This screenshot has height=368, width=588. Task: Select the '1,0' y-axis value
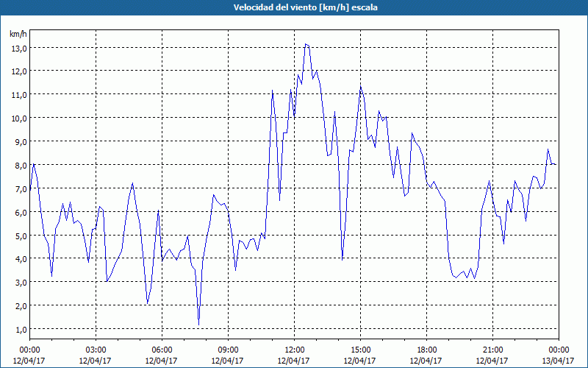pos(21,330)
